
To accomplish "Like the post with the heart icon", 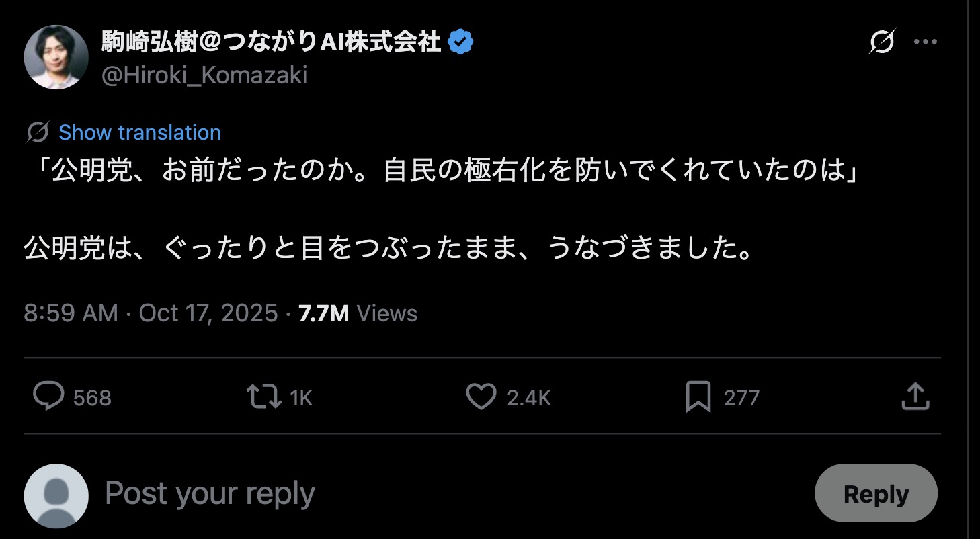I will pyautogui.click(x=481, y=397).
